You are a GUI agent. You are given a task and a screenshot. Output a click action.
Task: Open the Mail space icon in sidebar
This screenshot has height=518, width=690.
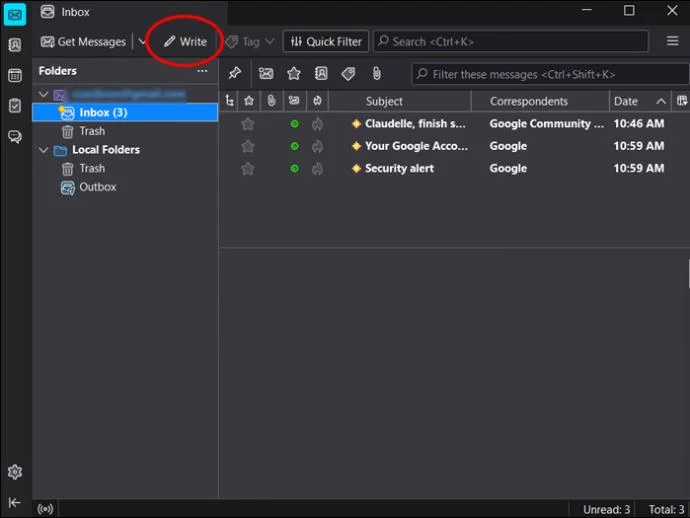point(15,15)
